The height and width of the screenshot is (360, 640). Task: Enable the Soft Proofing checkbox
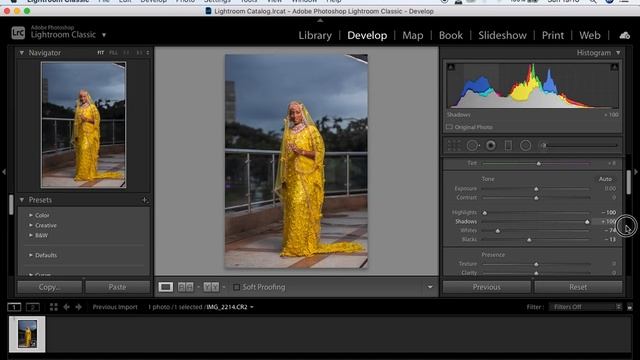pos(236,287)
